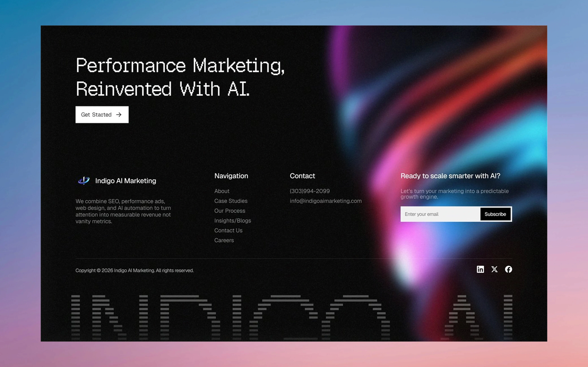Click the phone number (303)994-2099
588x367 pixels.
[x=310, y=191]
